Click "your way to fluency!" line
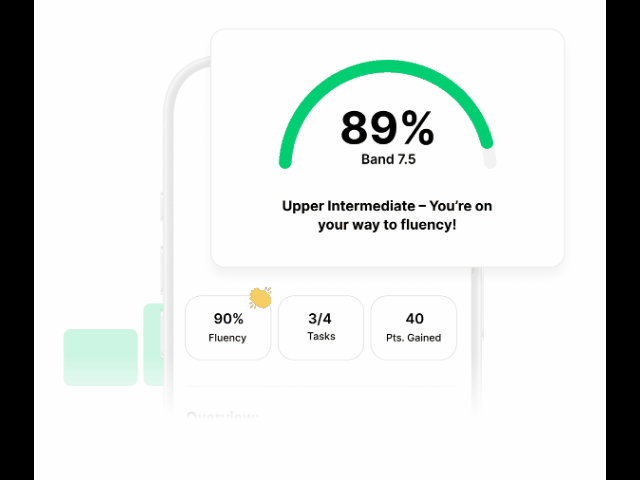 387,225
